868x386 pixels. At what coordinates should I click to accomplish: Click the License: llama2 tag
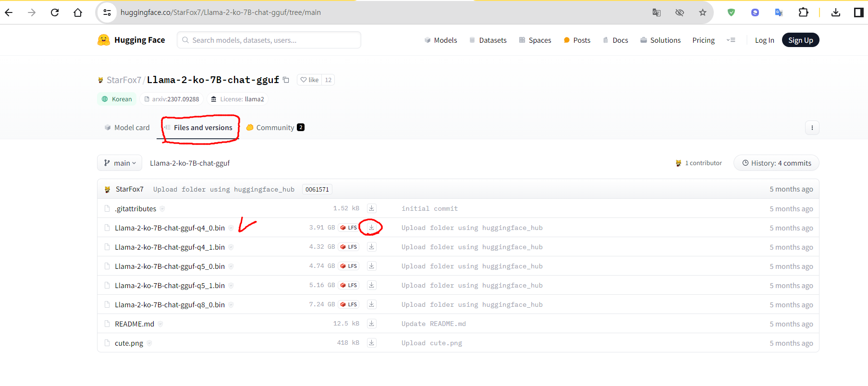237,99
